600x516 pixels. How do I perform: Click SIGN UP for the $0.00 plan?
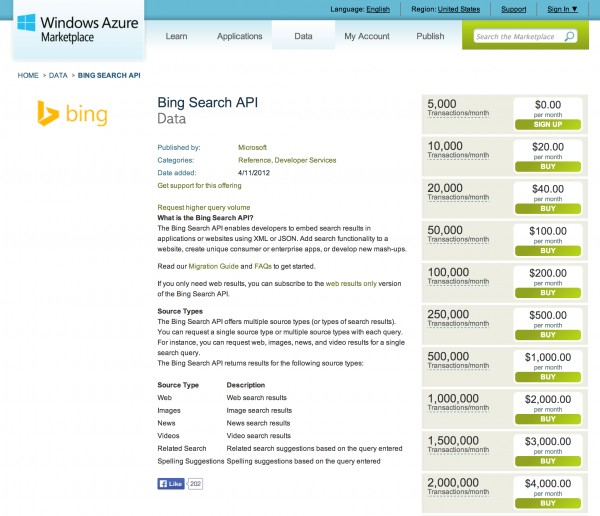[x=548, y=124]
